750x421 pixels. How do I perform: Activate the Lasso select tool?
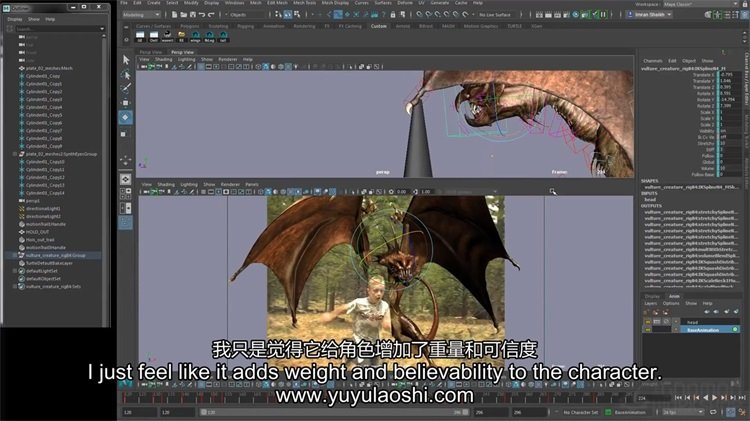(x=126, y=75)
